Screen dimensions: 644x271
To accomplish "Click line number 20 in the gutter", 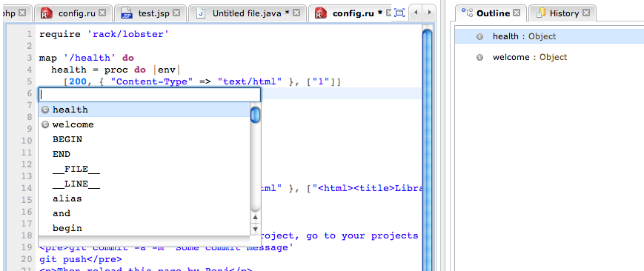I will point(26,259).
